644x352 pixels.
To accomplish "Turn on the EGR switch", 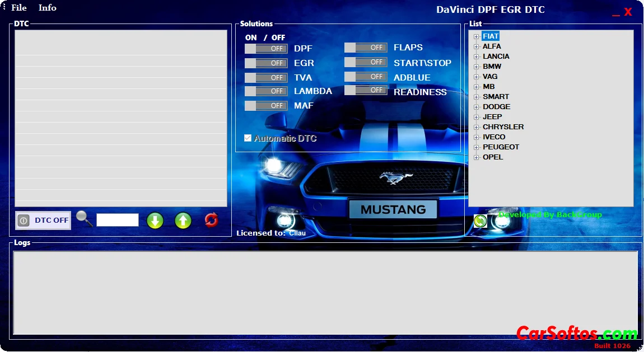I will pos(266,63).
